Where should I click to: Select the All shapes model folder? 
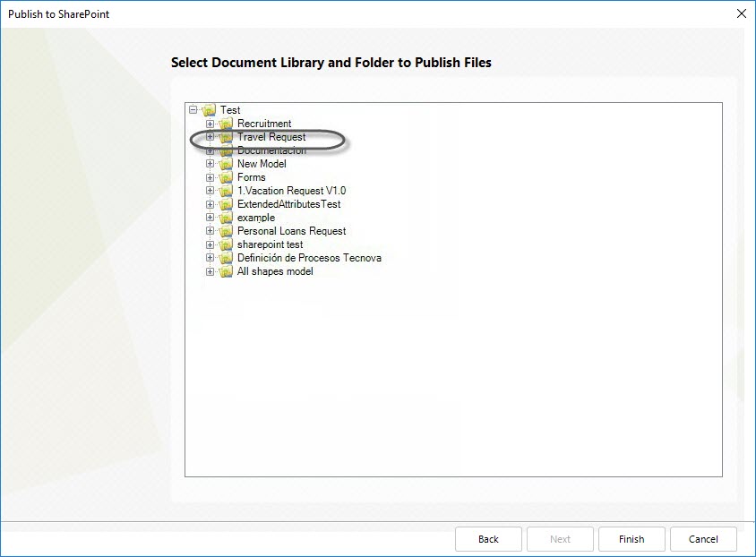(275, 271)
